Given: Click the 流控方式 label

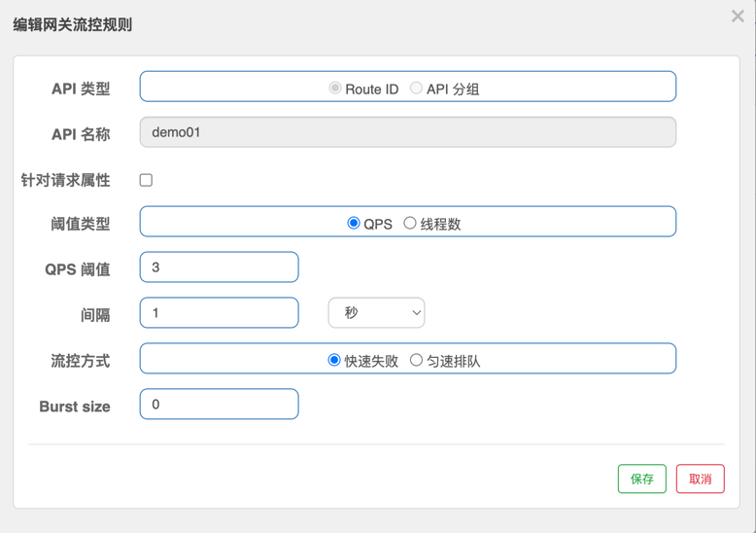Looking at the screenshot, I should [x=80, y=362].
